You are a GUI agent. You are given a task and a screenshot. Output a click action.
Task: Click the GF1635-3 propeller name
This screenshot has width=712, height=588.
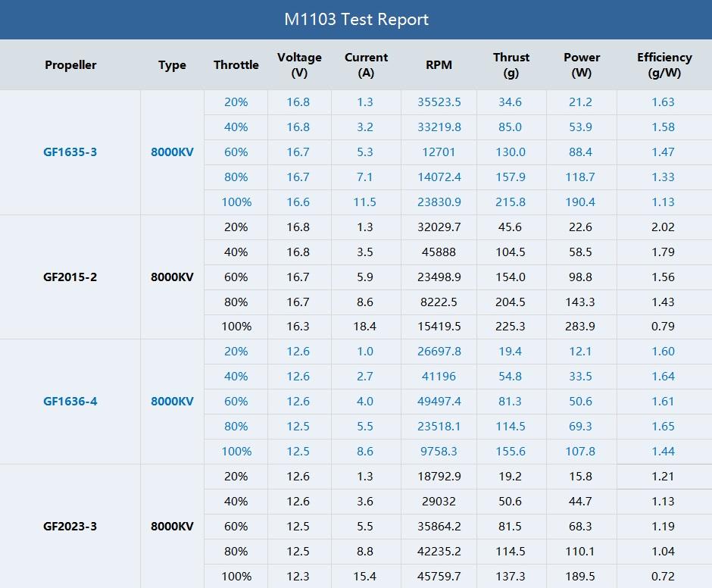pos(70,152)
